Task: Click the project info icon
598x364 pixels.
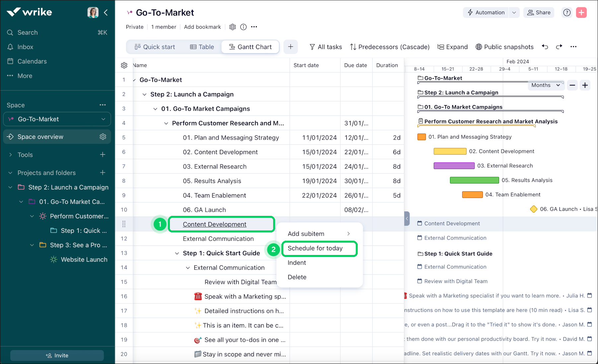Action: point(243,27)
